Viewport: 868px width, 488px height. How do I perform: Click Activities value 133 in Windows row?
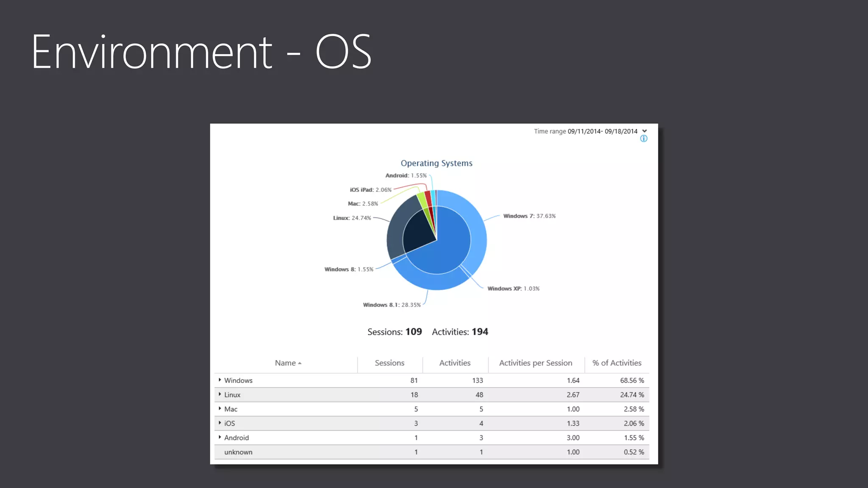pyautogui.click(x=478, y=380)
